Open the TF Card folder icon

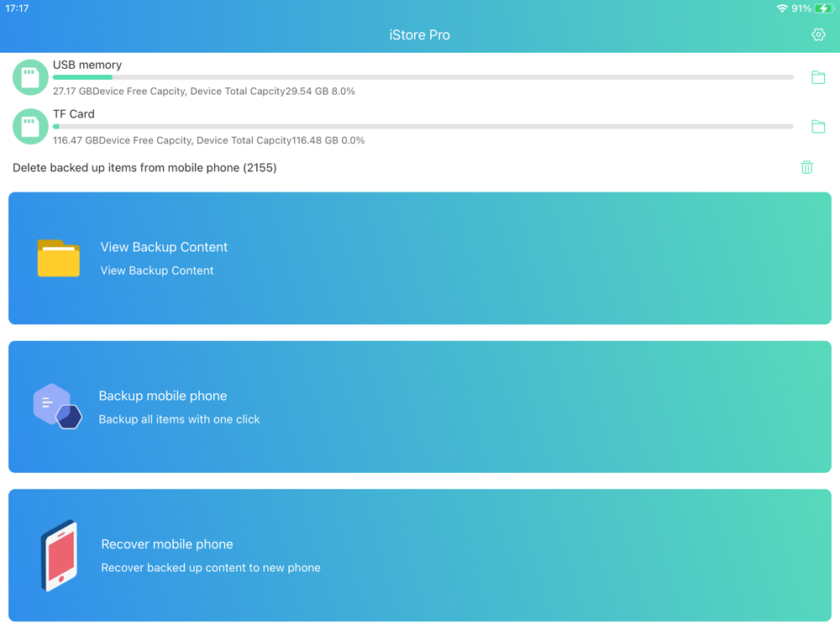click(818, 127)
